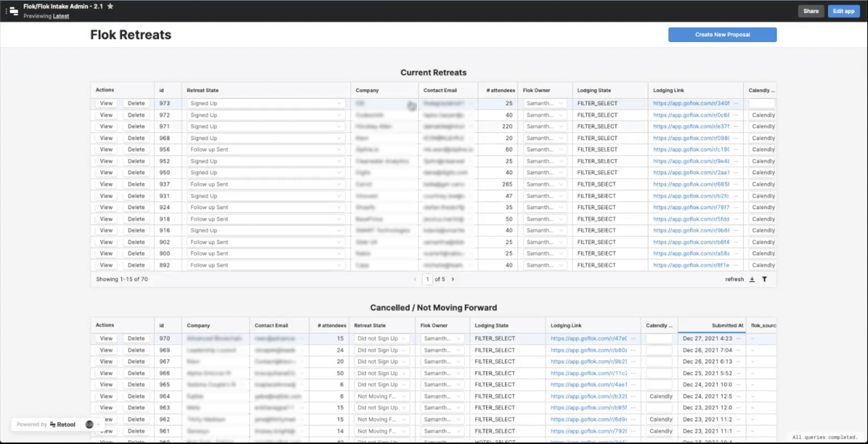Click 'All queries completed.' status text
Viewport: 868px width, 444px height.
(x=825, y=437)
